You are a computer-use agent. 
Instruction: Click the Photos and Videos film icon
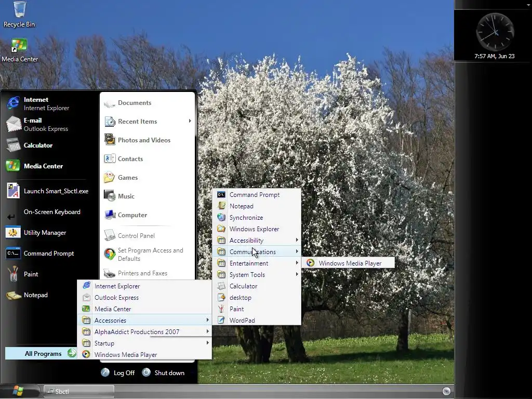(x=110, y=139)
